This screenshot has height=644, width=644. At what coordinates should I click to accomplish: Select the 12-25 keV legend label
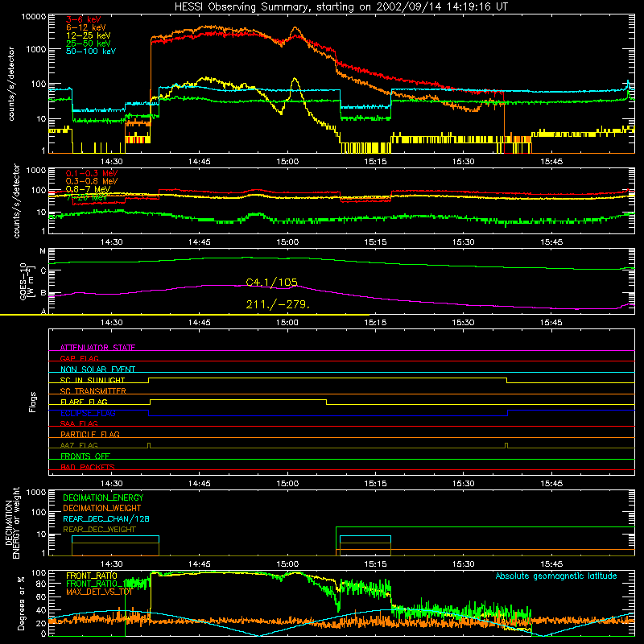click(89, 35)
